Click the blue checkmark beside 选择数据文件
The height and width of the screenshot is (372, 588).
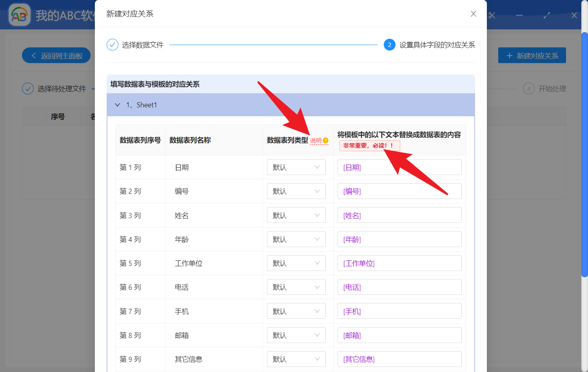point(112,45)
